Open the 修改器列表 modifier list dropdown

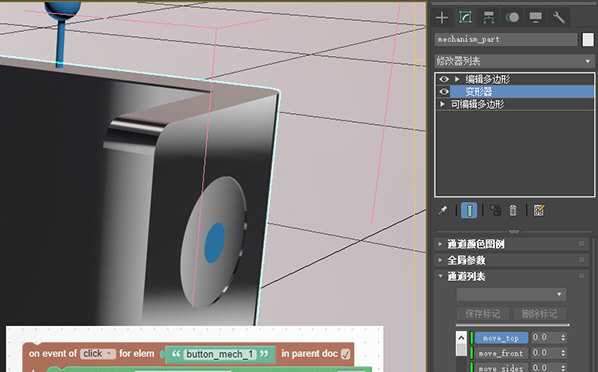pos(514,61)
